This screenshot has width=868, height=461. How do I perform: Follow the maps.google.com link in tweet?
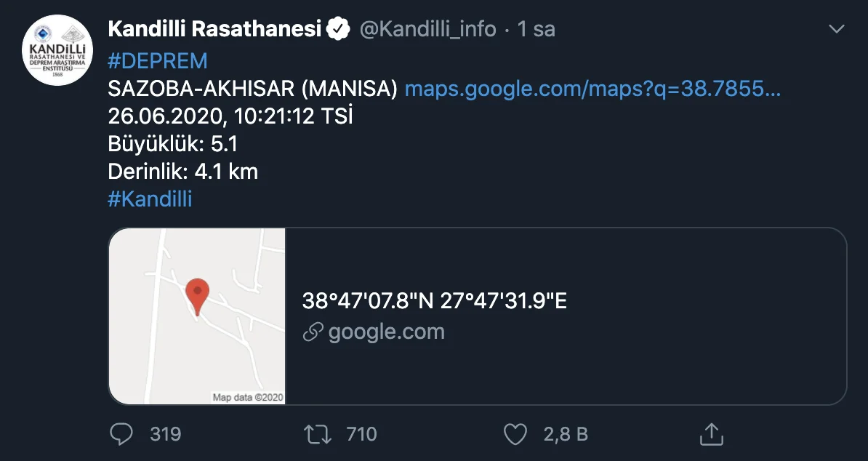coord(592,89)
